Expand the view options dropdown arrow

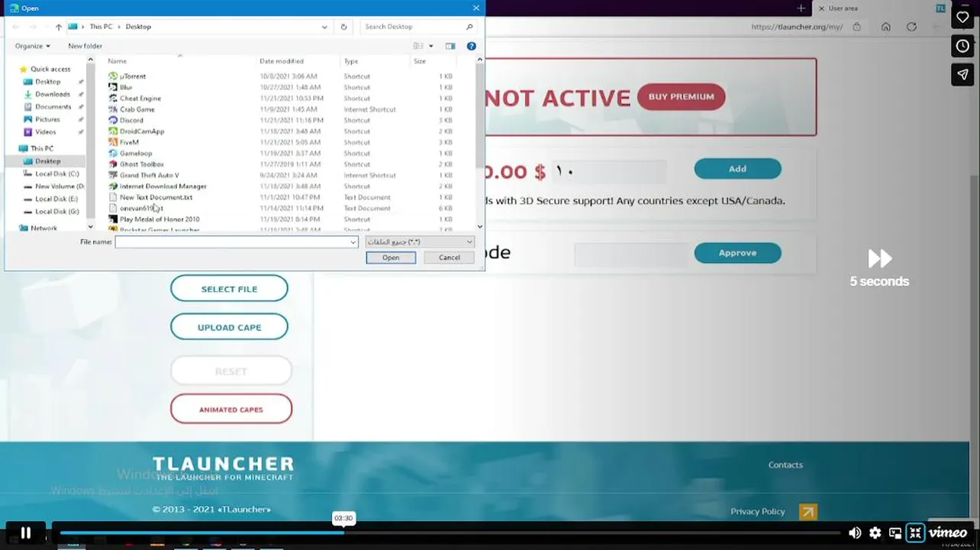click(x=431, y=46)
